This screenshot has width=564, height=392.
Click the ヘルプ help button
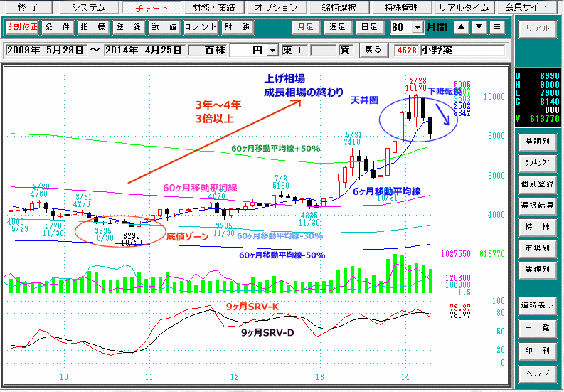coord(538,373)
